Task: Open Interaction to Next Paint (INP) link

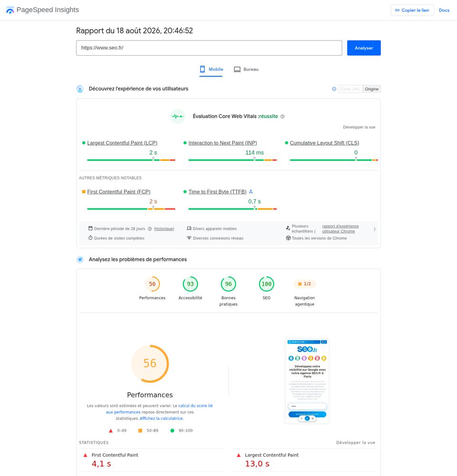Action: tap(223, 143)
